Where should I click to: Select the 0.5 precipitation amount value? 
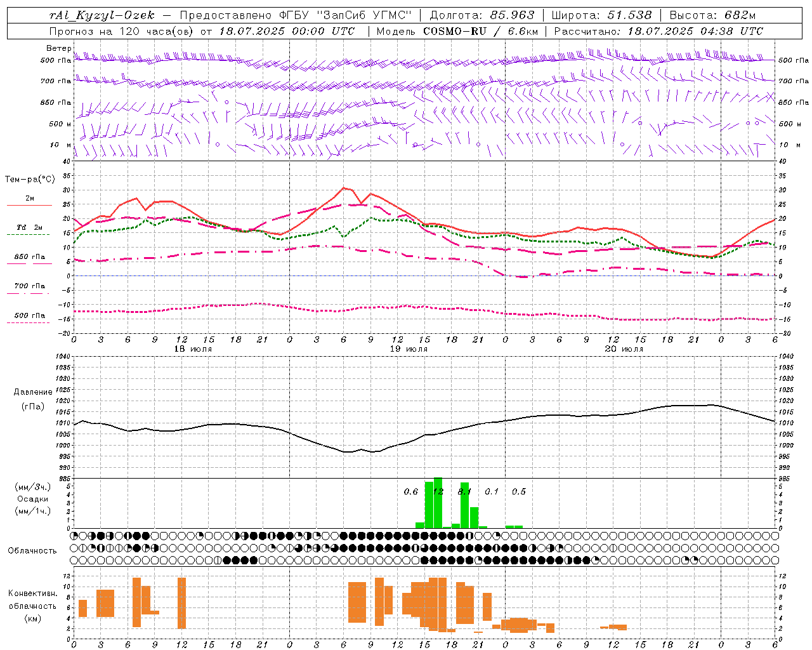pos(519,492)
